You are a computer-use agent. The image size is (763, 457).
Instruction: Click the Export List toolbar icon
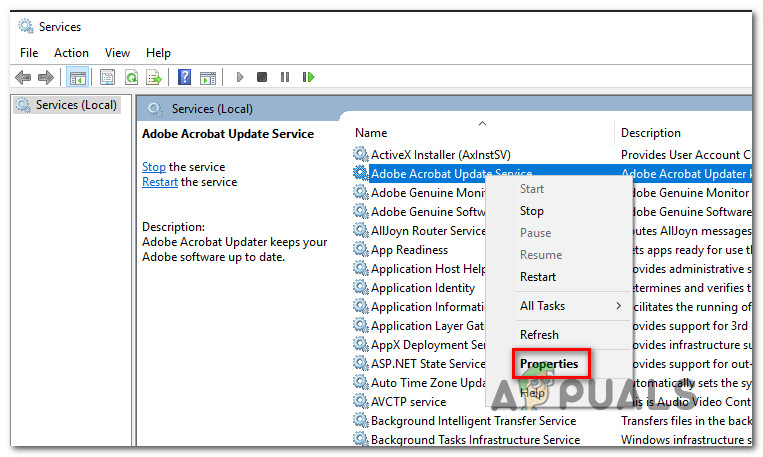(154, 77)
